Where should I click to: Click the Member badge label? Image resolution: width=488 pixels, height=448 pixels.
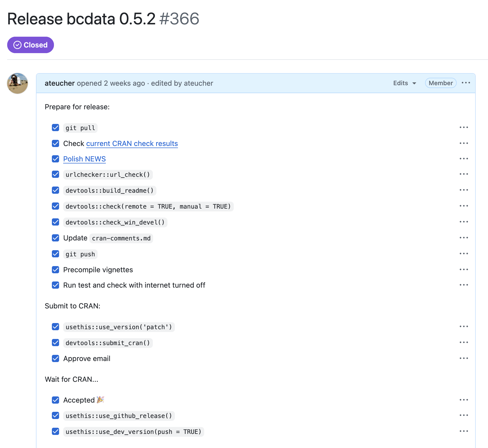click(440, 83)
